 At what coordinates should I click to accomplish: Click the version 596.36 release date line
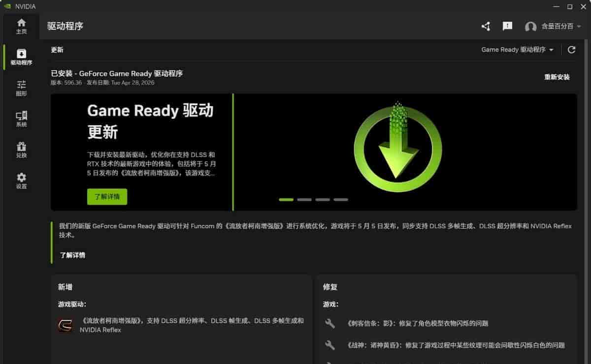click(x=102, y=83)
